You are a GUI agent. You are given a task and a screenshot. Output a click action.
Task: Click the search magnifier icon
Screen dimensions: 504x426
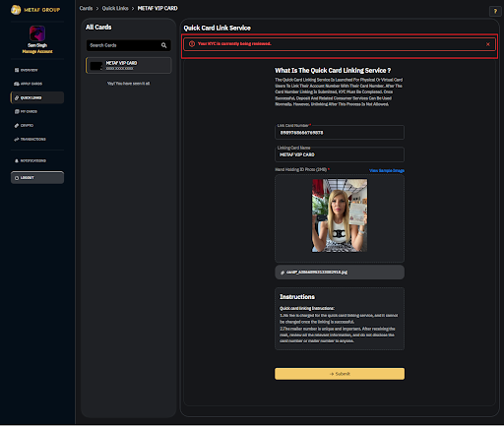(x=163, y=45)
